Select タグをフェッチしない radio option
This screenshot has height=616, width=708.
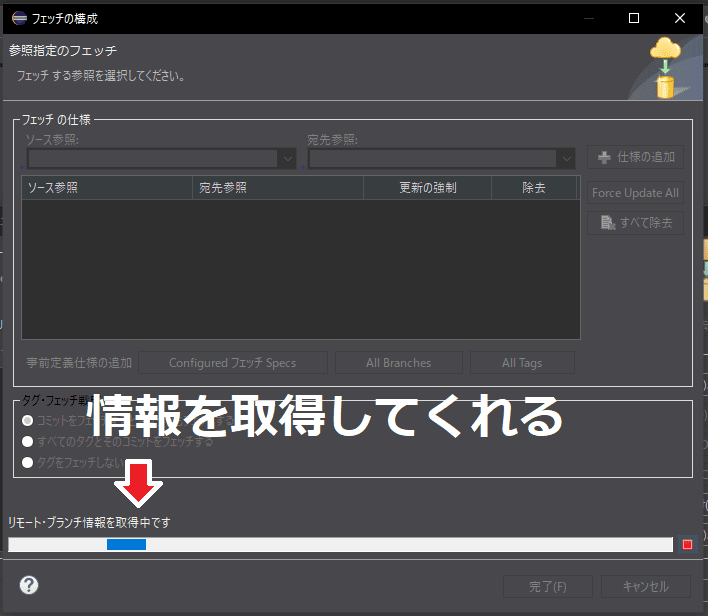click(28, 462)
